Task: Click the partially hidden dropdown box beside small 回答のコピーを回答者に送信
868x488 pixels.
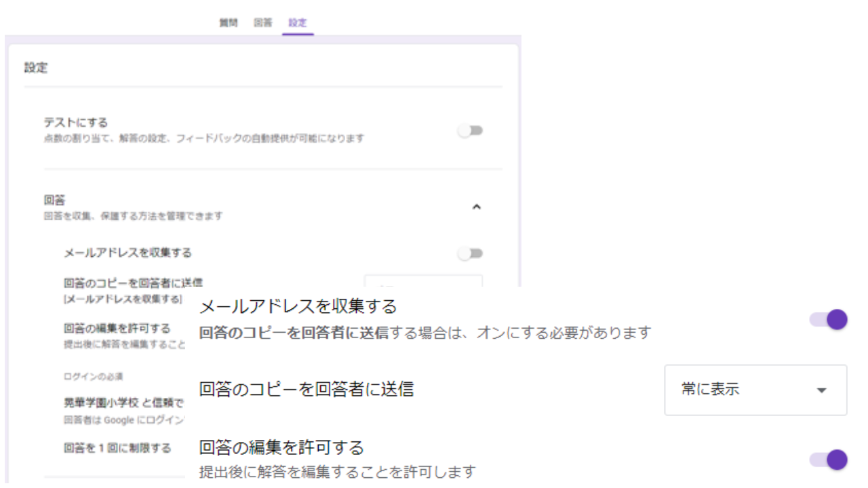Action: click(423, 281)
